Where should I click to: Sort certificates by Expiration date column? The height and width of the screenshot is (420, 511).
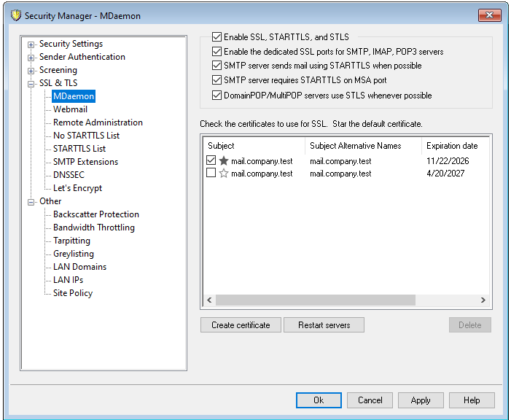(x=452, y=146)
